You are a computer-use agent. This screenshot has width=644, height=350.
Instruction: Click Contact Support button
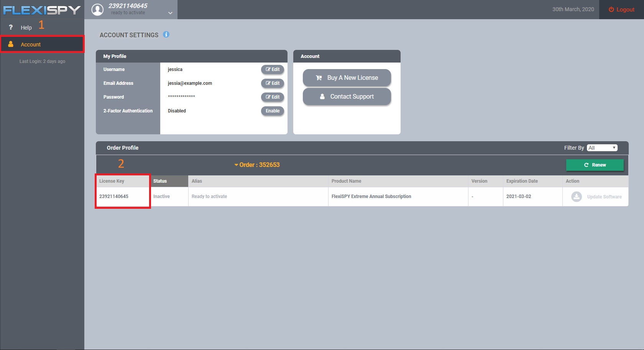click(x=347, y=97)
